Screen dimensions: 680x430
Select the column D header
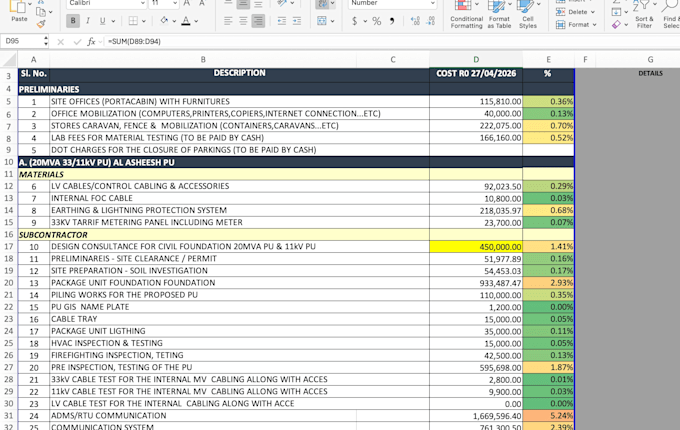click(x=476, y=59)
